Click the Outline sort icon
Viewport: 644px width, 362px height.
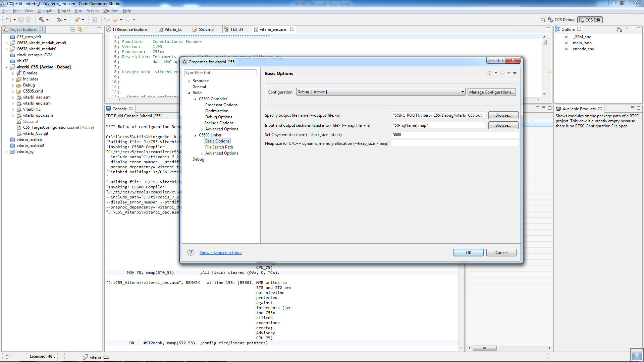(x=619, y=29)
